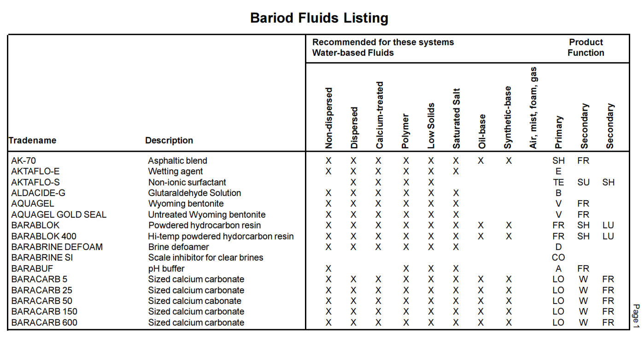
Task: Click the CO primary function for BARABRINE SI
Action: click(558, 257)
